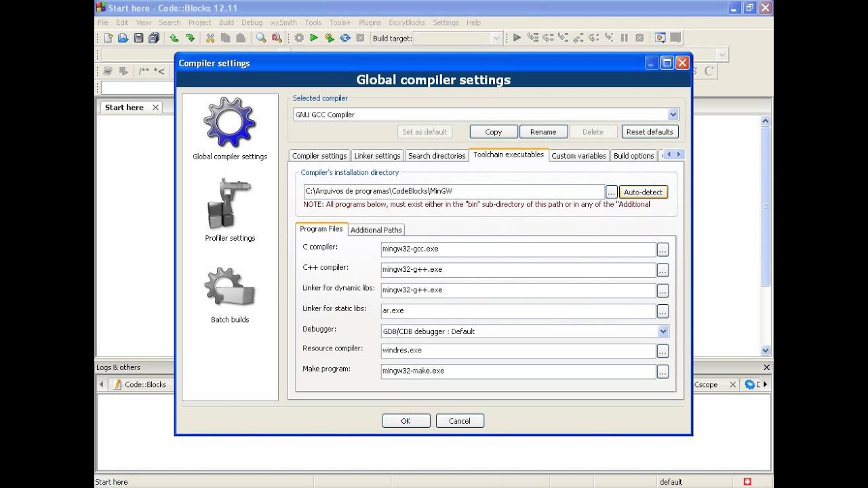Click the Auto-detect button

click(643, 192)
